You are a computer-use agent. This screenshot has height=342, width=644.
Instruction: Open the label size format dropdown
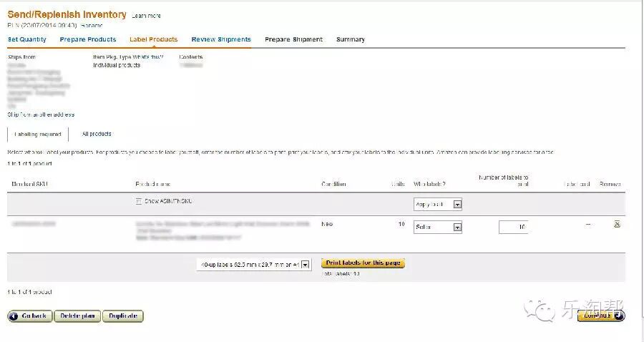click(x=254, y=265)
